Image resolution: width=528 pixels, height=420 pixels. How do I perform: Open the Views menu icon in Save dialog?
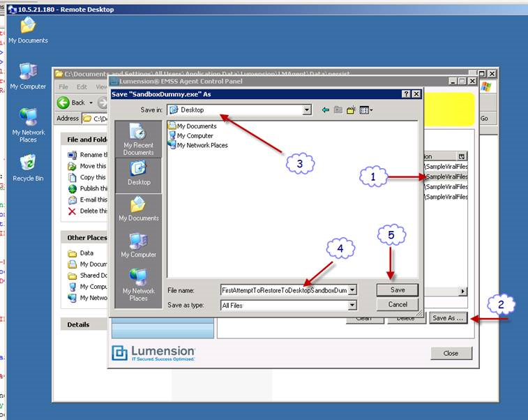[x=366, y=110]
